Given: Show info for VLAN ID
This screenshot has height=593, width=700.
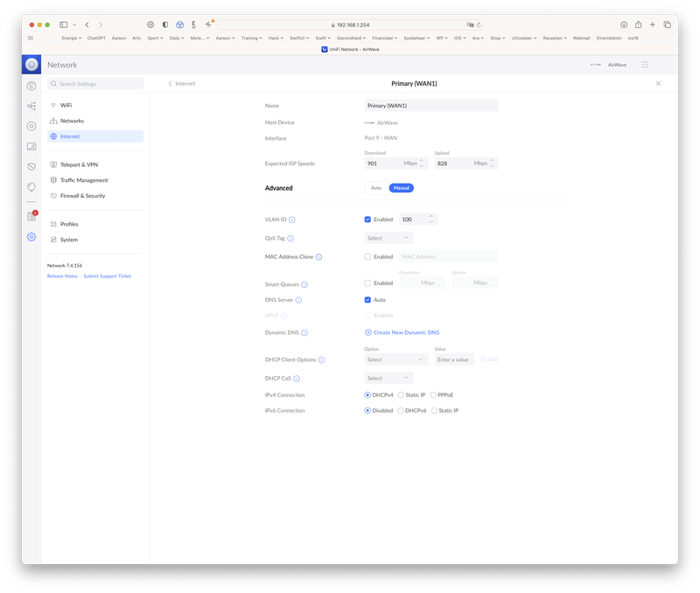Looking at the screenshot, I should point(292,220).
